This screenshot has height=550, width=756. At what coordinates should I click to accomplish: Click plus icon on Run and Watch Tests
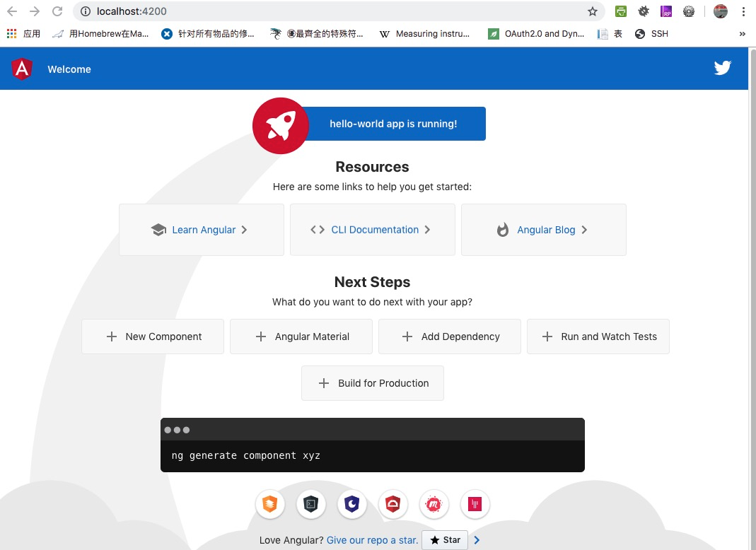coord(547,337)
